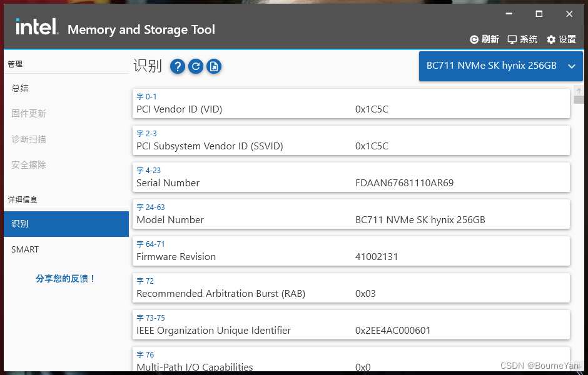Click the 详细信息 section header
Image resolution: width=588 pixels, height=375 pixels.
coord(23,199)
